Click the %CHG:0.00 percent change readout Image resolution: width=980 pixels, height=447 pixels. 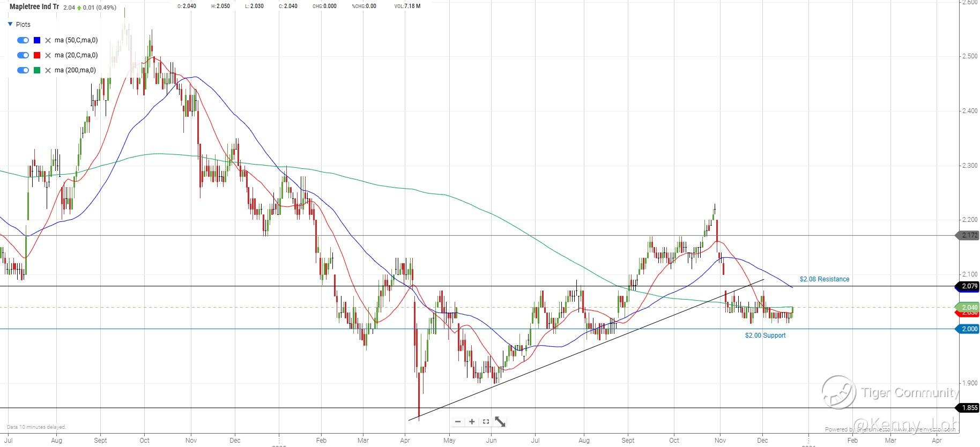tap(364, 6)
